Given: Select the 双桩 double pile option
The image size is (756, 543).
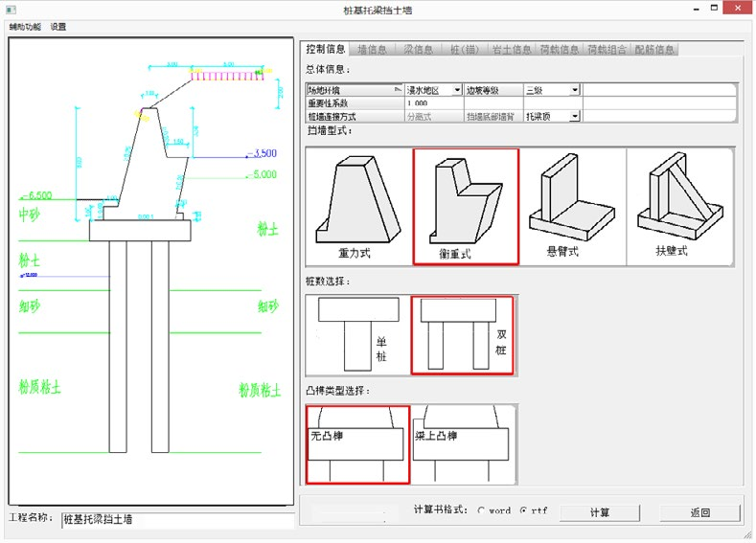Looking at the screenshot, I should point(462,335).
